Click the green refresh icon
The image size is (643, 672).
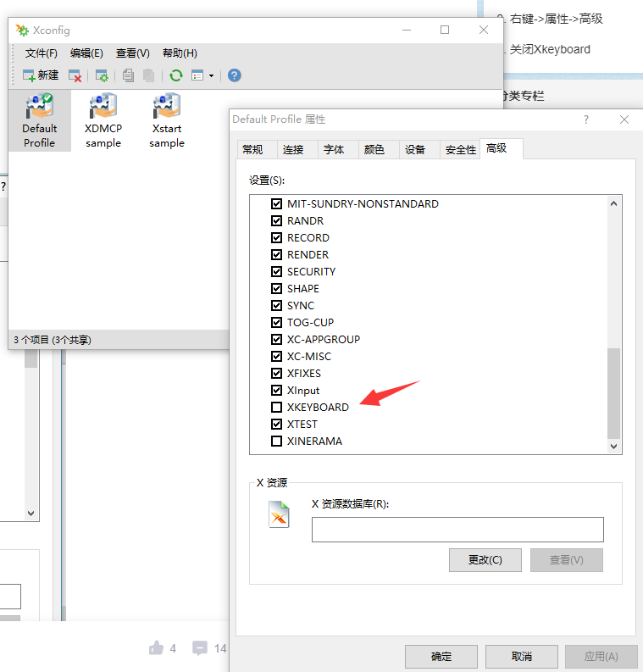pos(176,76)
